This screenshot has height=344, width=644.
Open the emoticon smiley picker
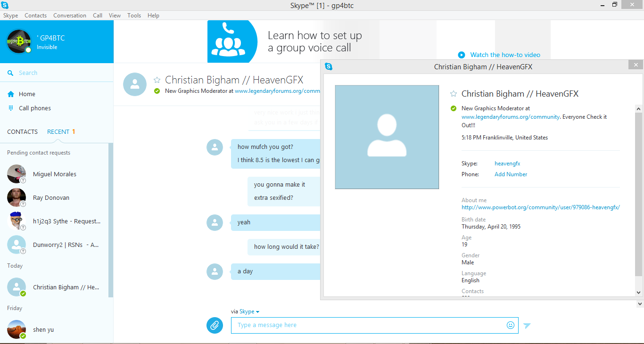pos(511,325)
